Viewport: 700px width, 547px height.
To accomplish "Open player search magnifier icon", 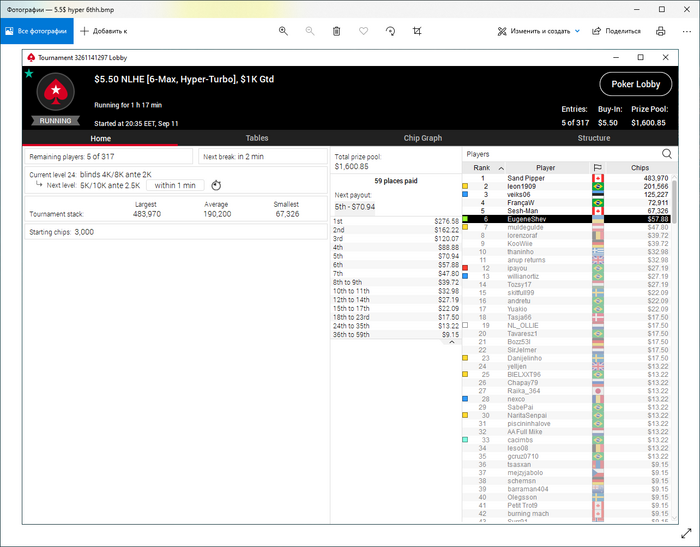I will pyautogui.click(x=667, y=154).
